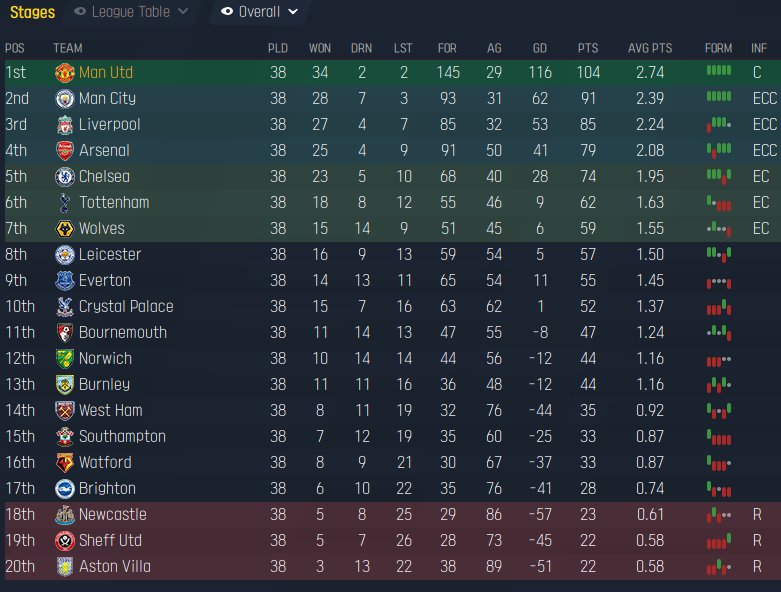Toggle the eye icon beside League Table
Viewport: 781px width, 592px height.
80,12
